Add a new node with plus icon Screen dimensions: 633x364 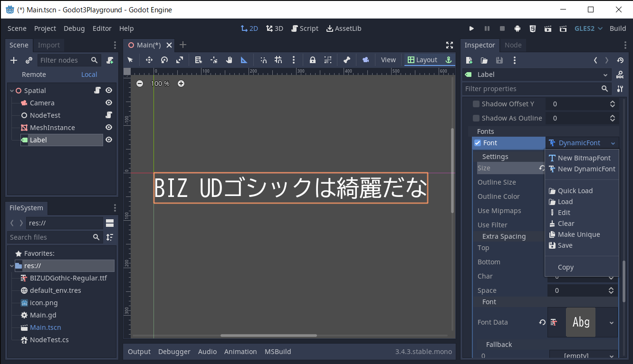tap(14, 60)
